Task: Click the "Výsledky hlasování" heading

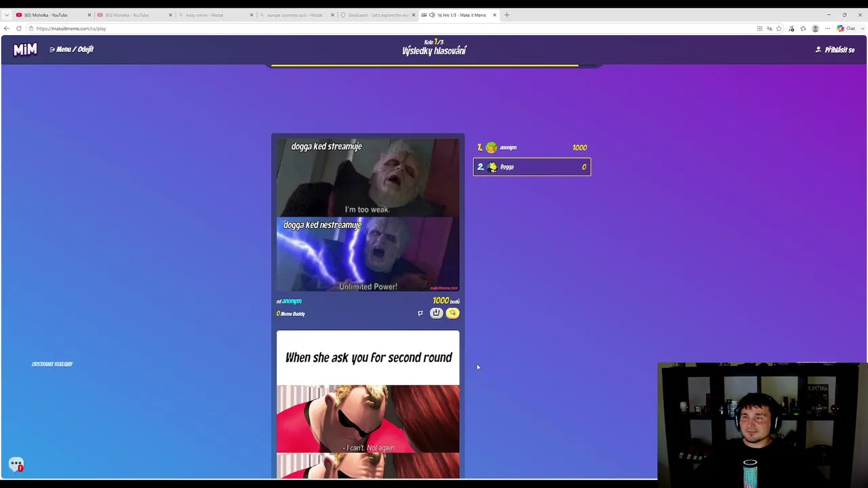Action: tap(434, 51)
